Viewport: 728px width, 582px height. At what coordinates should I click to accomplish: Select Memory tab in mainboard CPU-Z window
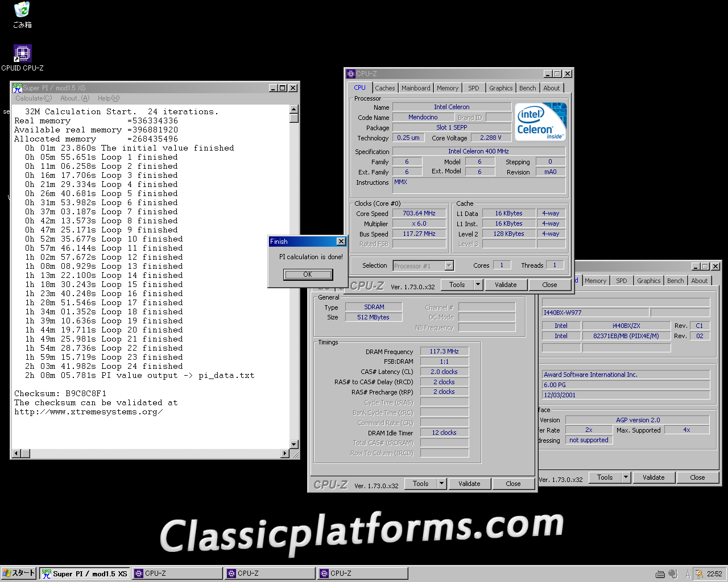coord(595,281)
